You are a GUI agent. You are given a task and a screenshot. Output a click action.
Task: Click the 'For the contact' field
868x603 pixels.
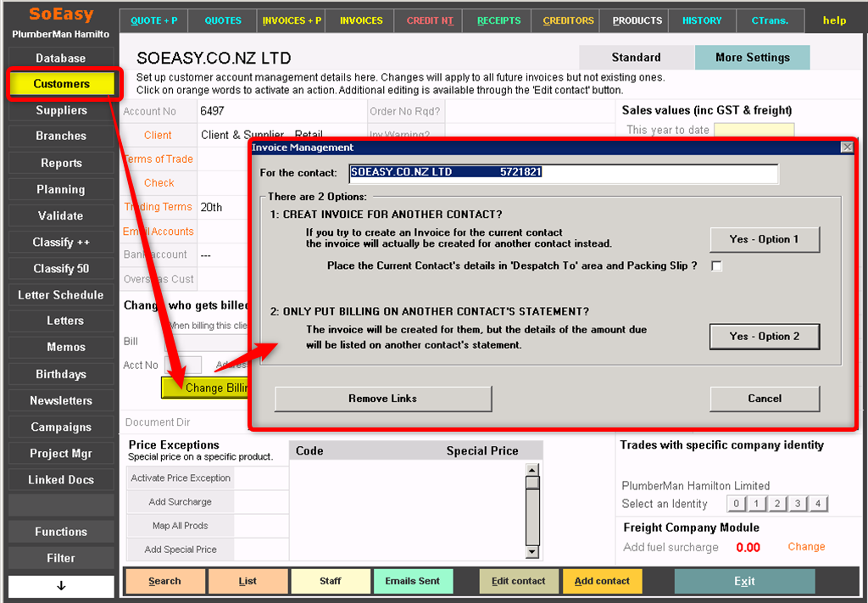click(x=564, y=173)
